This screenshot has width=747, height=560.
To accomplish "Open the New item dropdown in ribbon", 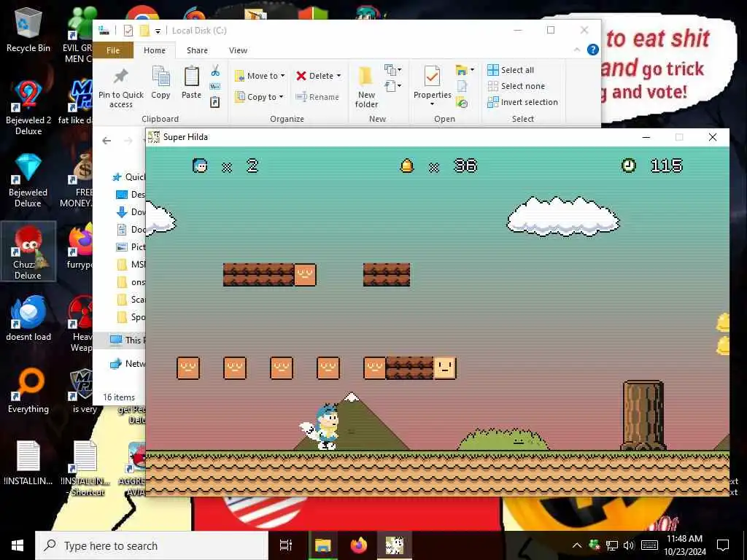I will coord(393,70).
